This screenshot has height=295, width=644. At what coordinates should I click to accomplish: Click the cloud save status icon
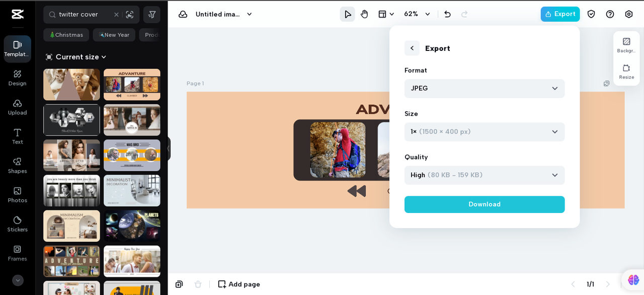[183, 14]
